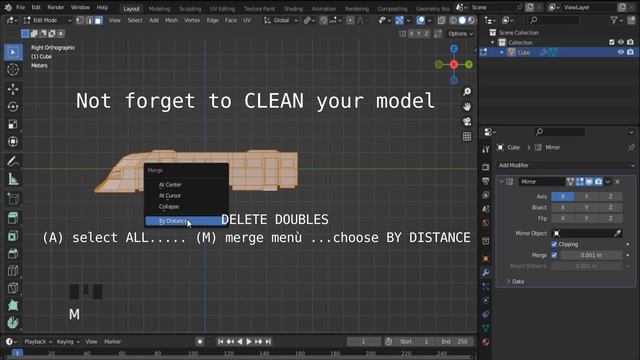Remove the Mirror modifier with X button
640x360 pixels.
point(617,182)
